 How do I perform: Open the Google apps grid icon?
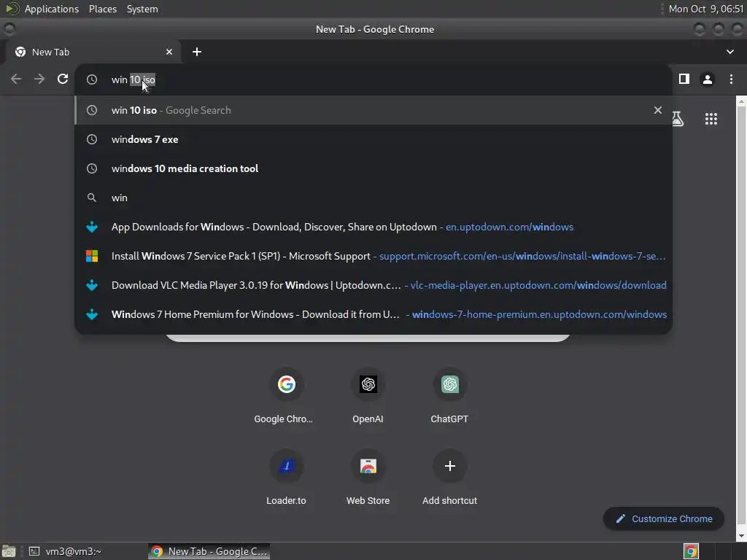pyautogui.click(x=711, y=119)
